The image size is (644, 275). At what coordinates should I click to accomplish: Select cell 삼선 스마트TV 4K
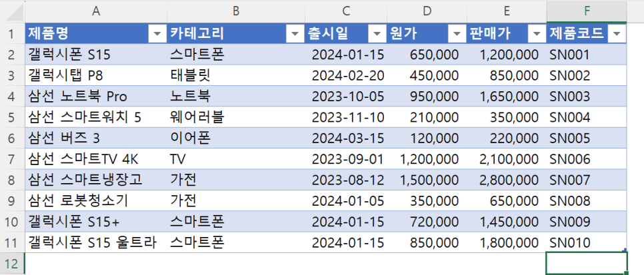[96, 159]
